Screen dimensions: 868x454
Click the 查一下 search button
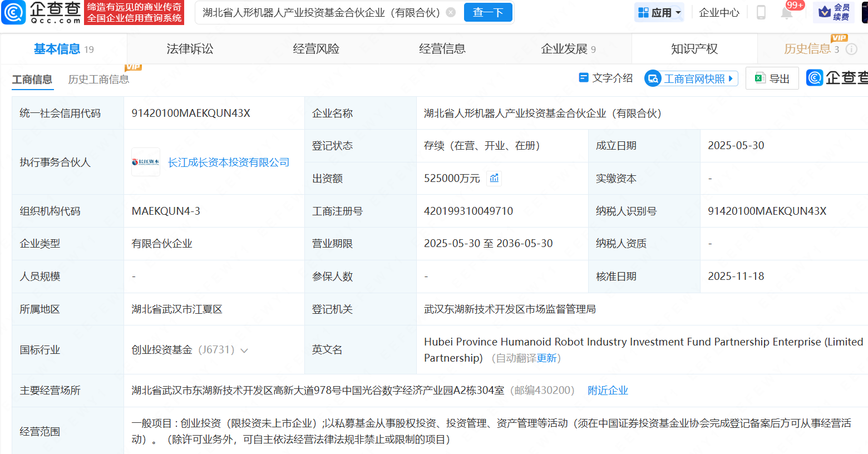487,12
